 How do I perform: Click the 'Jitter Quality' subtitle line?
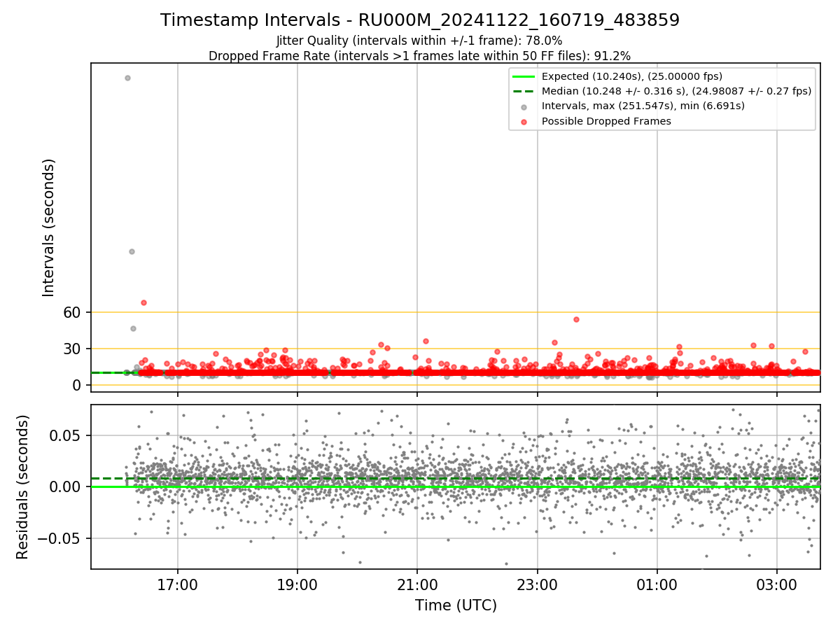(x=419, y=41)
